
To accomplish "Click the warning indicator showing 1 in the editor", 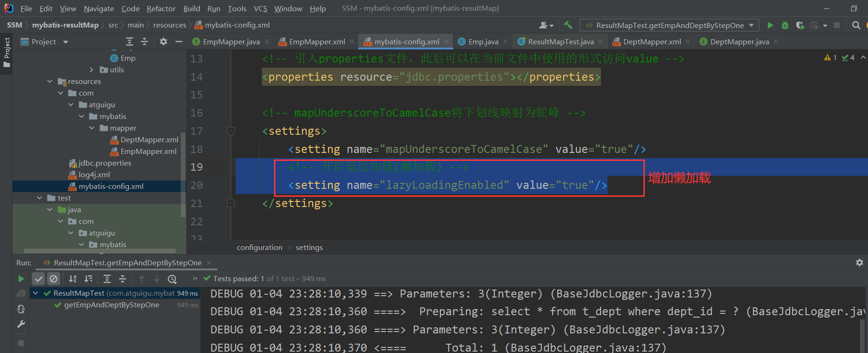I will [x=831, y=57].
